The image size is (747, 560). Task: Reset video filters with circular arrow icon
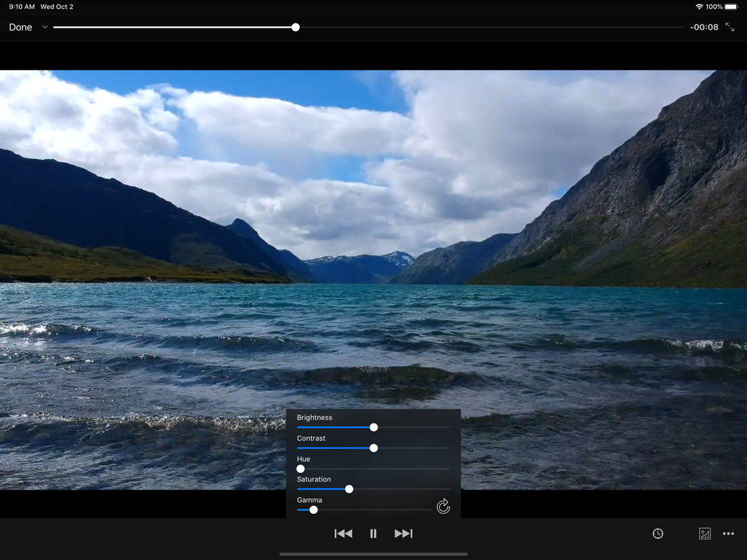[x=443, y=506]
